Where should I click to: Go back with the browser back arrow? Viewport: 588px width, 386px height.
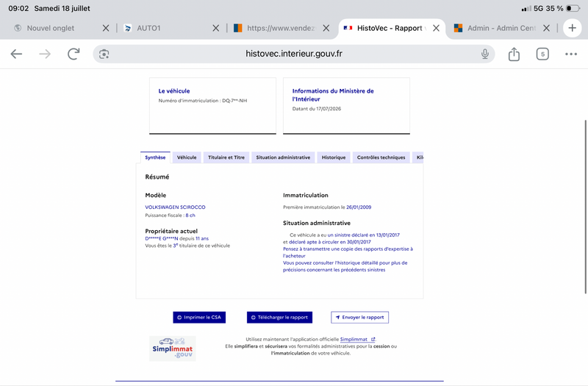tap(16, 54)
